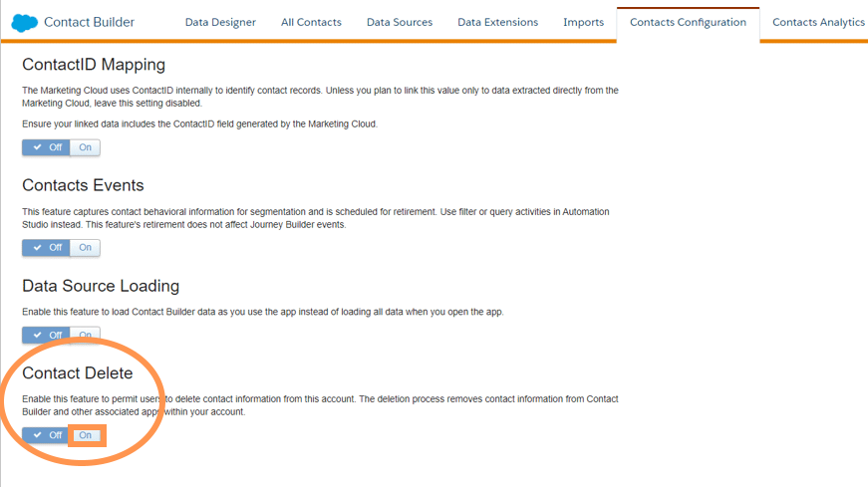Click text "Ensure your linked data includes the ContactID field"
Screen dimensions: 868x487
click(x=200, y=123)
